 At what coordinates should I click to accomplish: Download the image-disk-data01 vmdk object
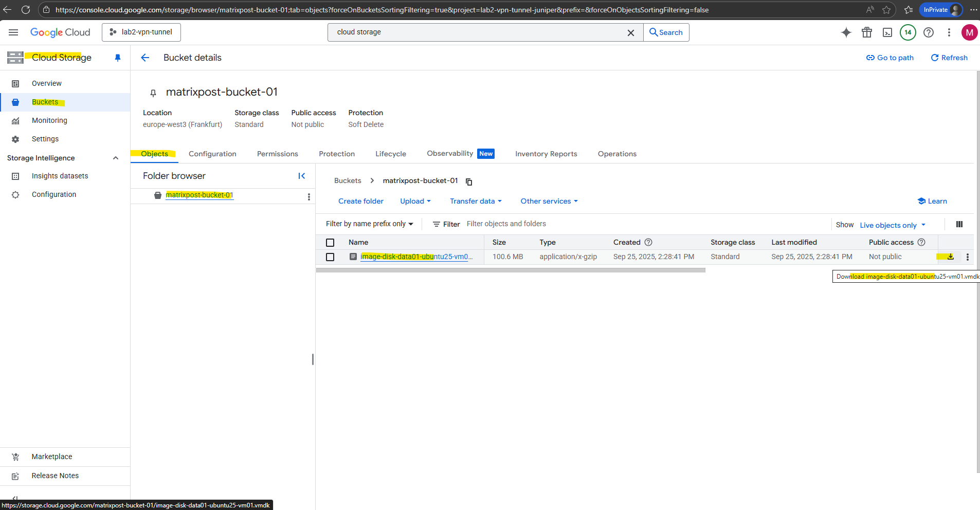coord(951,257)
